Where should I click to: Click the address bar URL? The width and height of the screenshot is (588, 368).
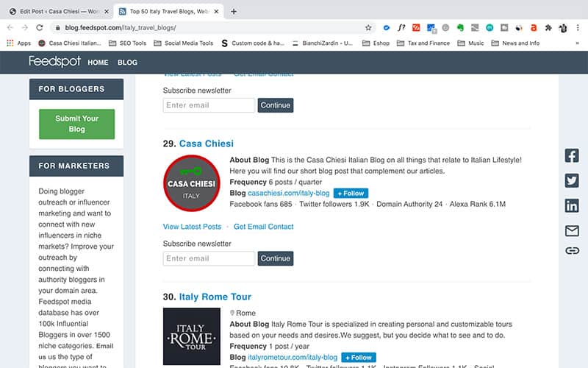click(121, 27)
